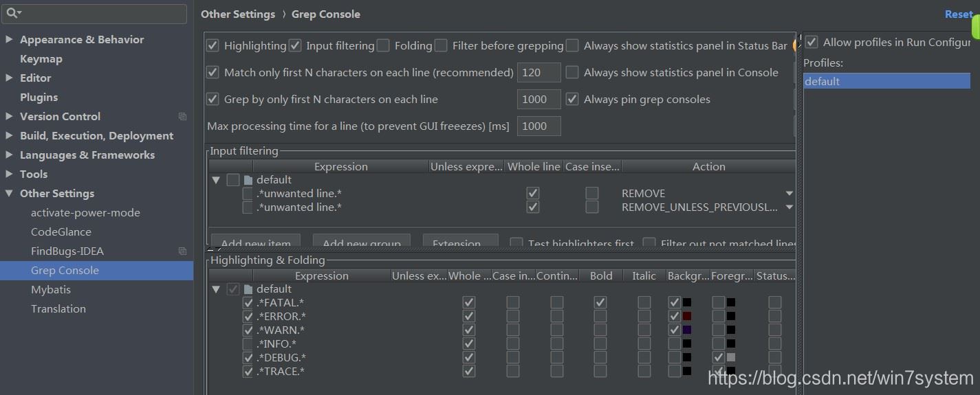Click the file icon of Highlighting default group
This screenshot has width=980, height=395.
pos(248,289)
